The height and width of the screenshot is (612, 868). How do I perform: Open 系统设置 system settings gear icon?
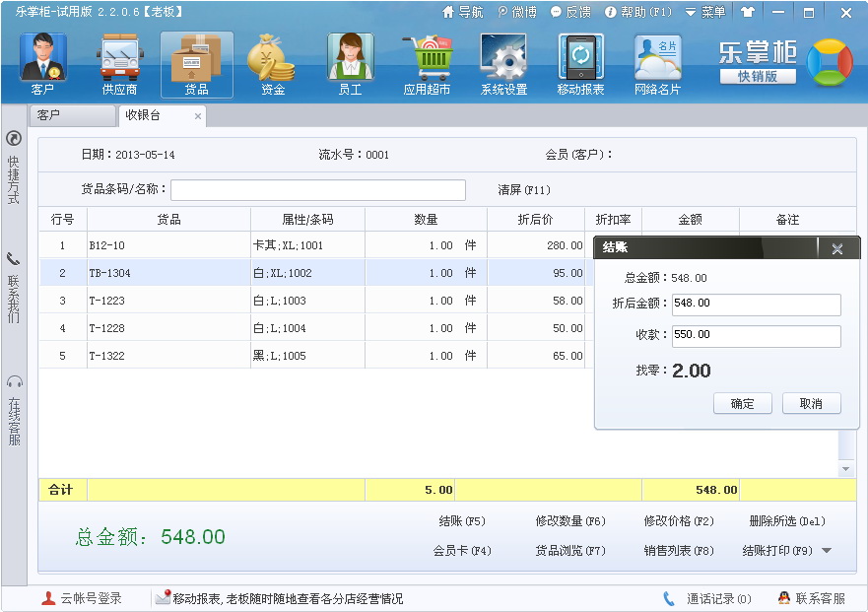click(503, 64)
